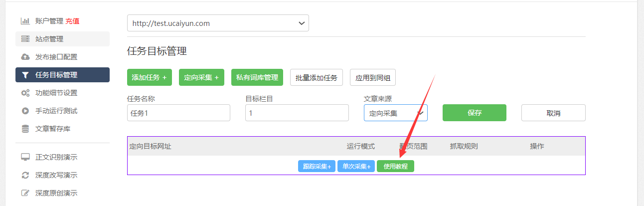Click the database icon beside 文章暂存库
The image size is (644, 206).
pyautogui.click(x=25, y=129)
